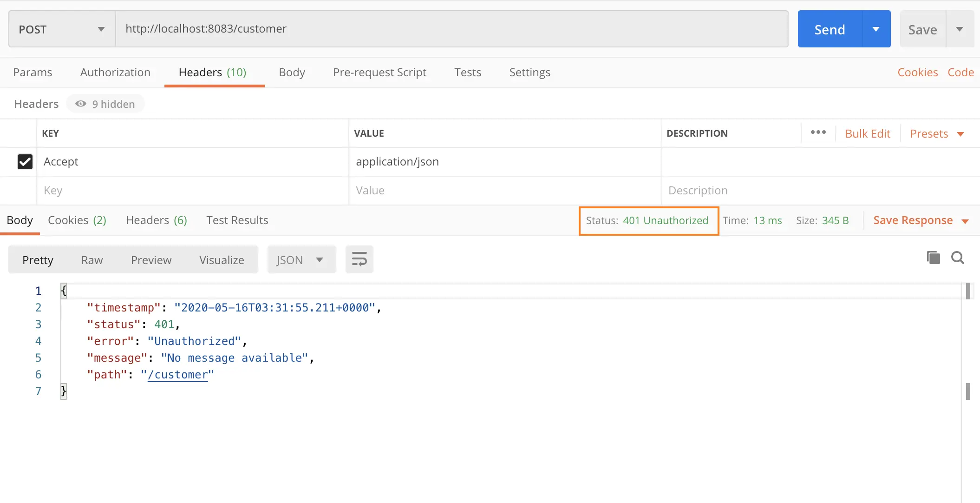Click the empty Key field
Viewport: 980px width, 503px height.
(x=193, y=191)
